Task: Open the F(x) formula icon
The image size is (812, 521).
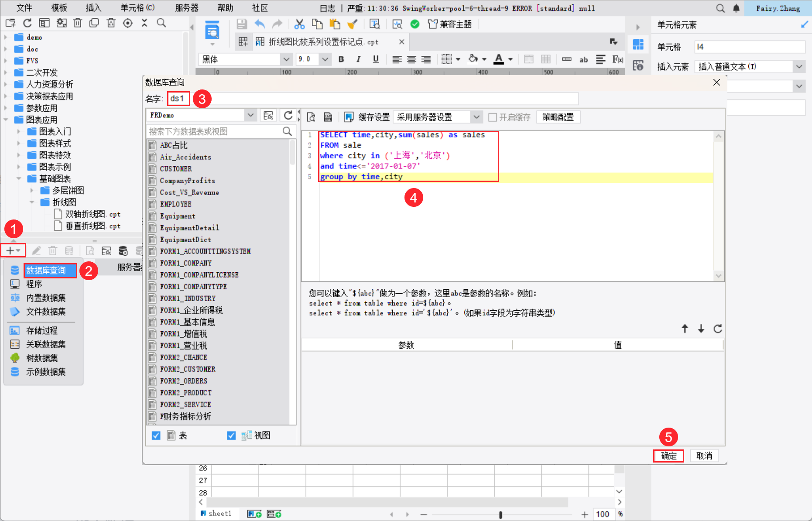Action: 617,59
